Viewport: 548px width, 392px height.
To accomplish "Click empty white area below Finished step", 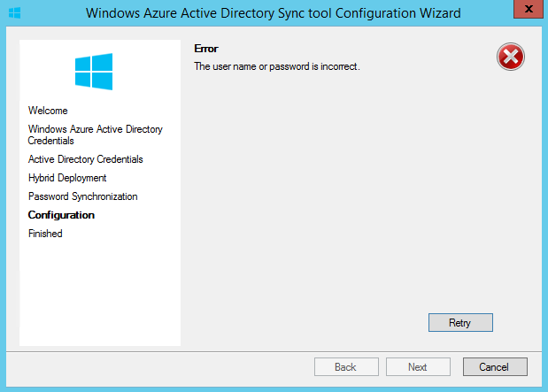I will pyautogui.click(x=99, y=292).
